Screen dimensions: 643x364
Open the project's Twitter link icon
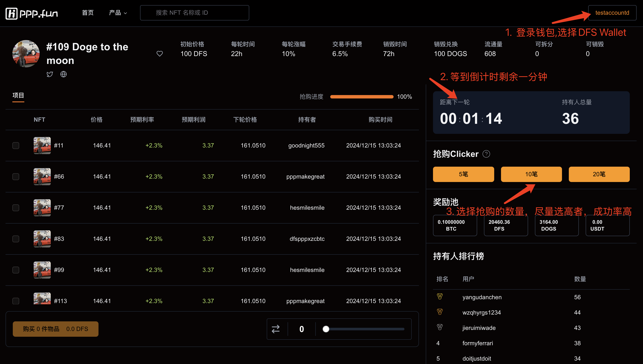click(x=50, y=74)
